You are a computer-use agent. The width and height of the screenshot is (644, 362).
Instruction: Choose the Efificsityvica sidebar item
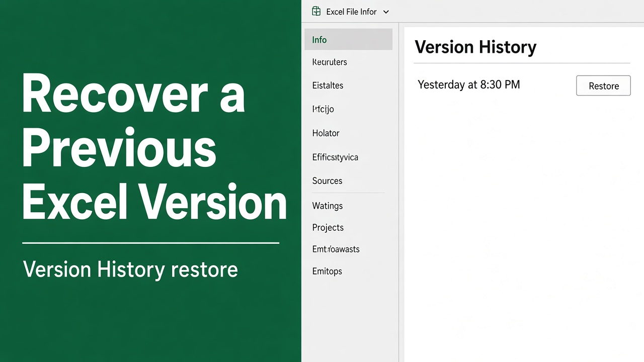pos(335,157)
